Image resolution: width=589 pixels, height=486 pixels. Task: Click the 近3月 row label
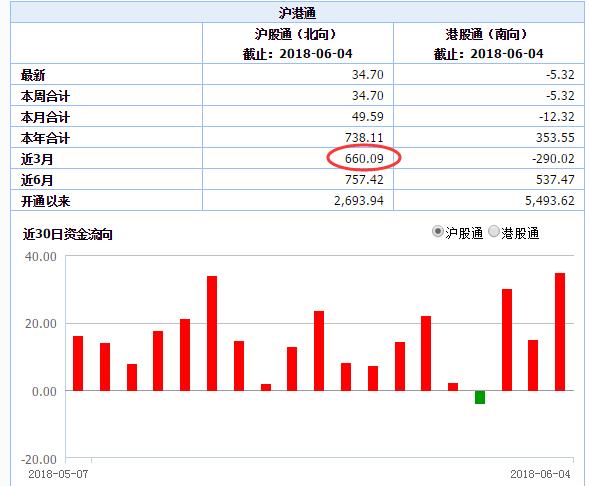point(37,159)
